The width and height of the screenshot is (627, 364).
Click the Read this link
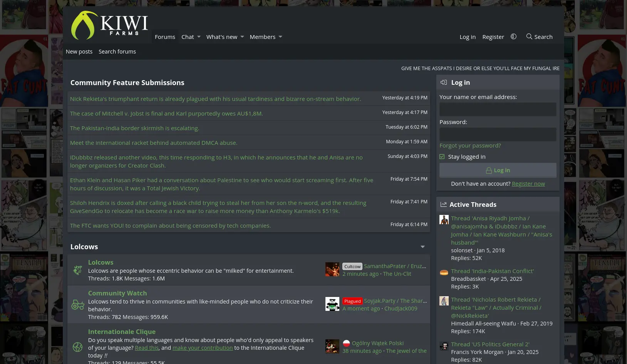147,348
